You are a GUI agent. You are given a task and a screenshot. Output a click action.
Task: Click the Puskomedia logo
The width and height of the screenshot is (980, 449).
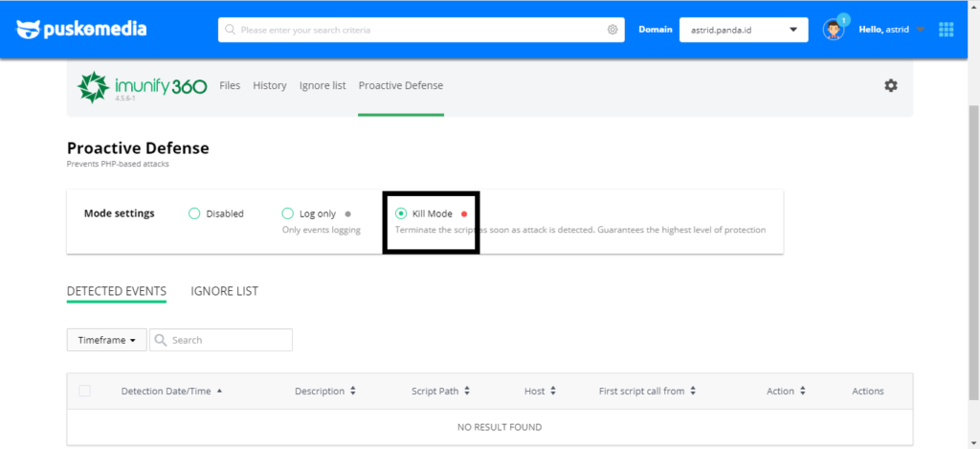(x=81, y=29)
